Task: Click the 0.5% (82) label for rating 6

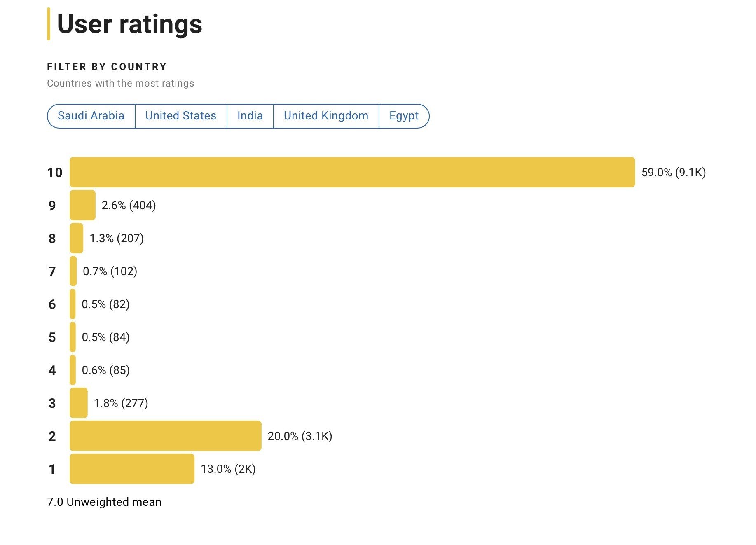Action: click(105, 304)
